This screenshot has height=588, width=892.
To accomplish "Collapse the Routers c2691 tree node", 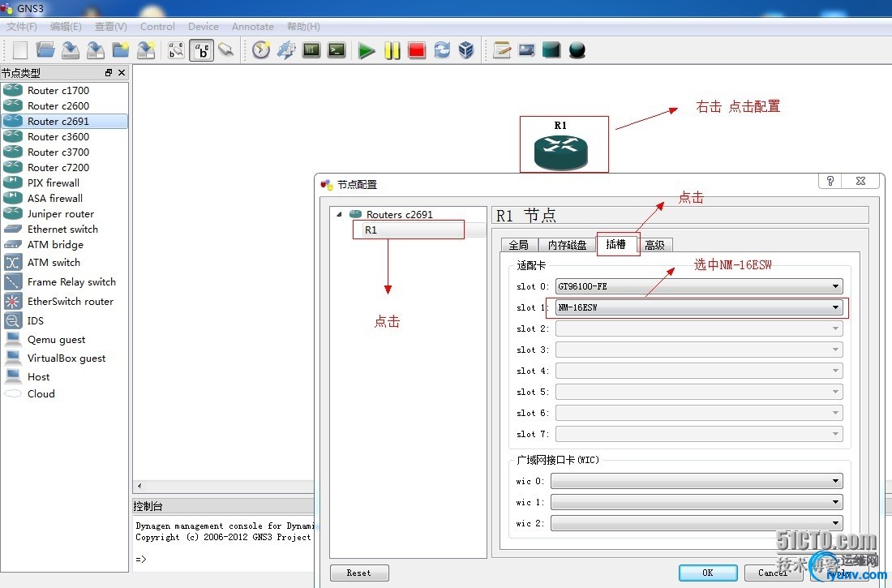I will click(340, 214).
